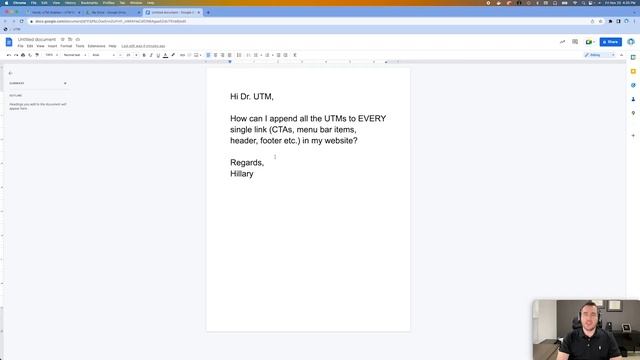Image resolution: width=640 pixels, height=360 pixels.
Task: Open the Zoom level dropdown
Action: (51, 55)
